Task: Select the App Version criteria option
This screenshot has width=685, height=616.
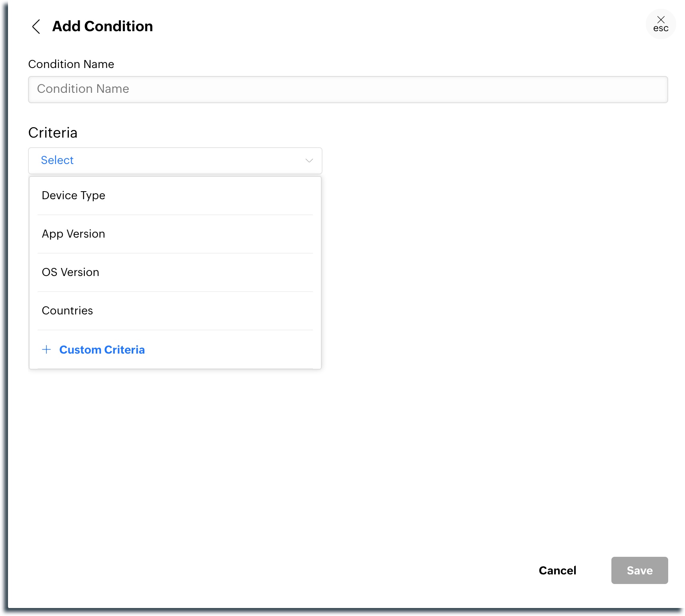Action: (x=74, y=234)
